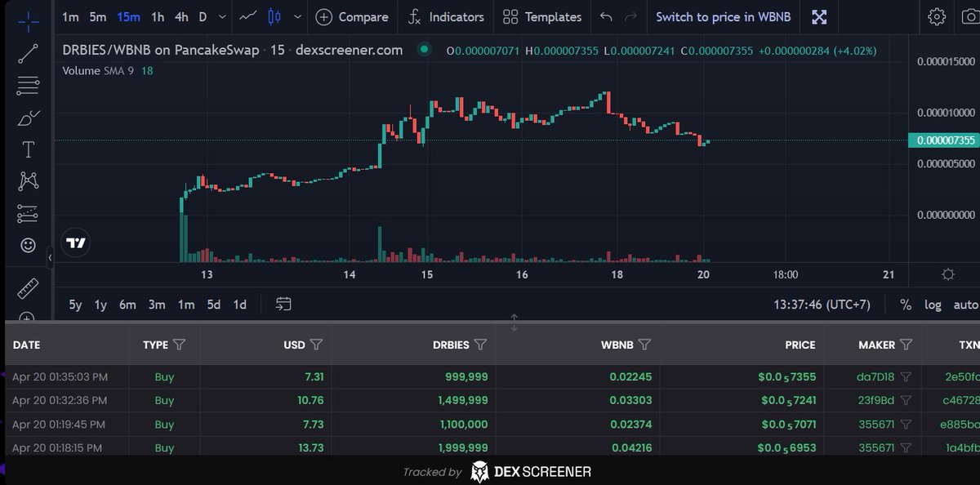Set chart range to 5d
This screenshot has height=485, width=980.
click(213, 305)
